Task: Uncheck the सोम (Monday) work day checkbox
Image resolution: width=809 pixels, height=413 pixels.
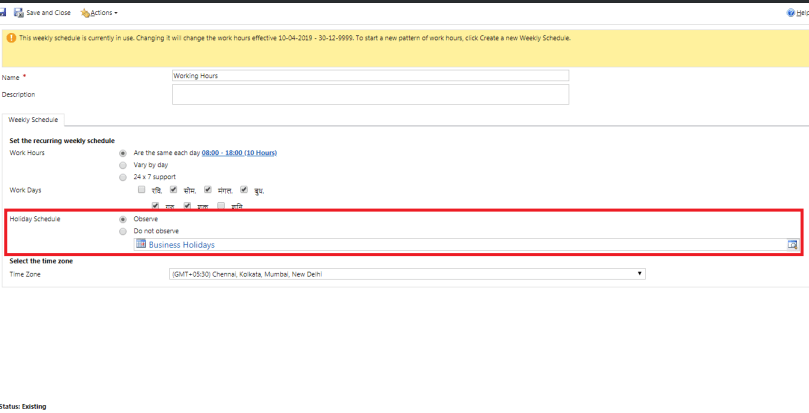Action: pos(173,189)
